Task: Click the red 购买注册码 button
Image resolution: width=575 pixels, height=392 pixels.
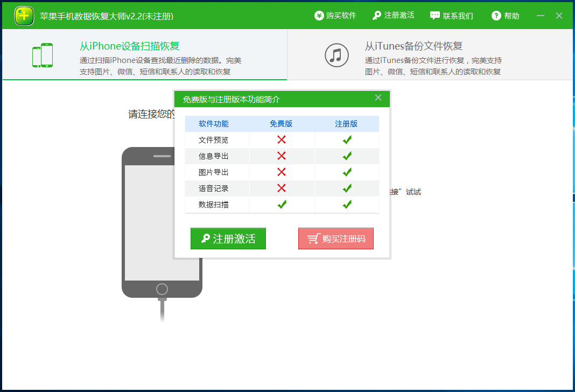Action: click(x=336, y=239)
